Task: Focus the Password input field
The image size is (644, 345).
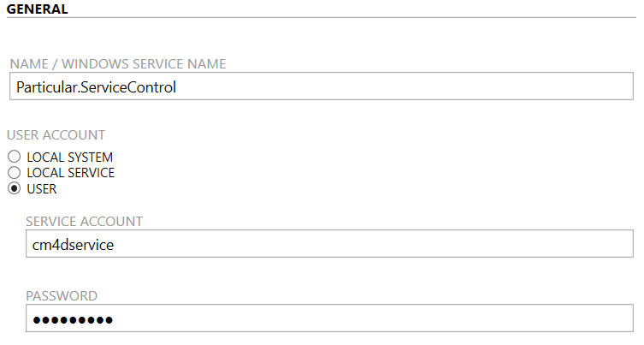Action: tap(330, 319)
